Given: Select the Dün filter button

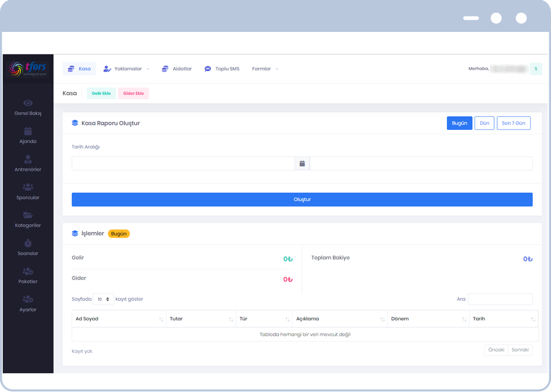Looking at the screenshot, I should point(484,123).
